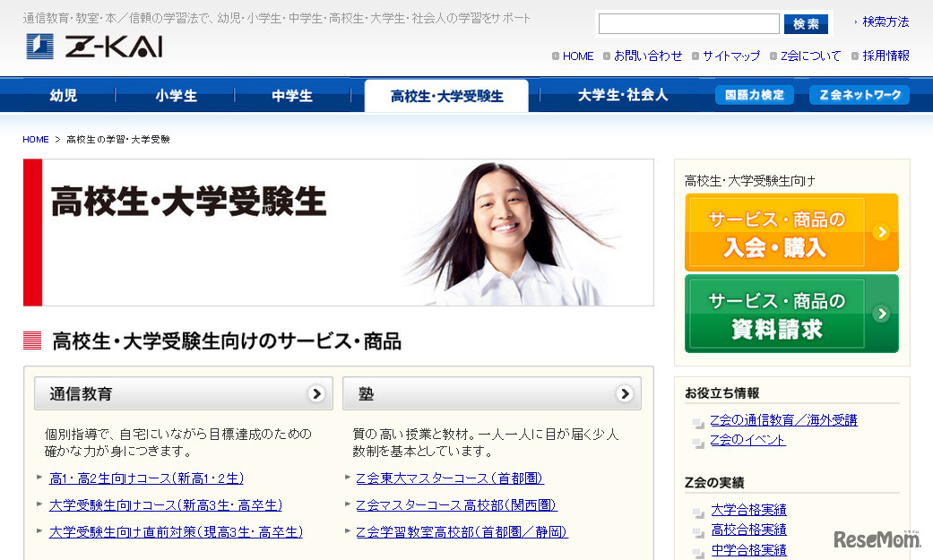Open the 検索方法 help link
The image size is (933, 560).
pyautogui.click(x=885, y=22)
